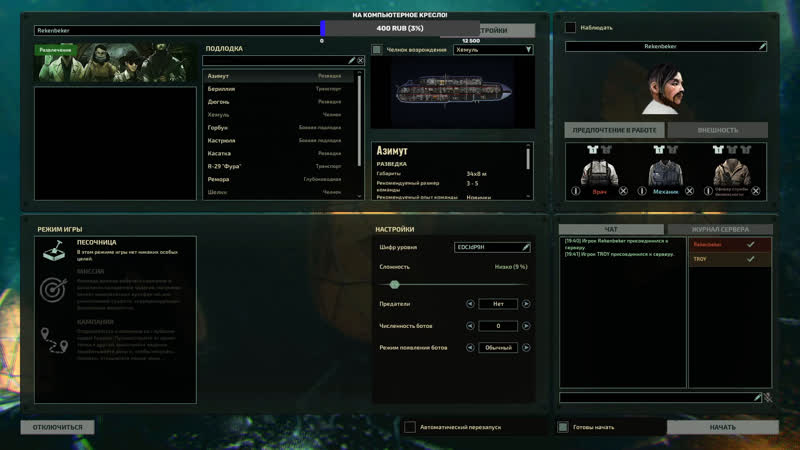Screen dimensions: 800x450
Task: Select submarine Бериллия in list
Action: 279,89
